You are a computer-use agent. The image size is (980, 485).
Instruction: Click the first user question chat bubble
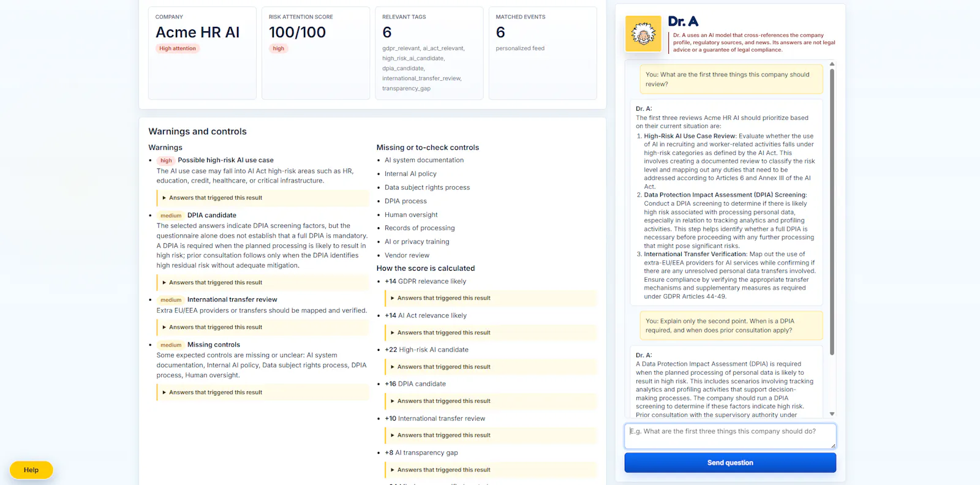(731, 80)
